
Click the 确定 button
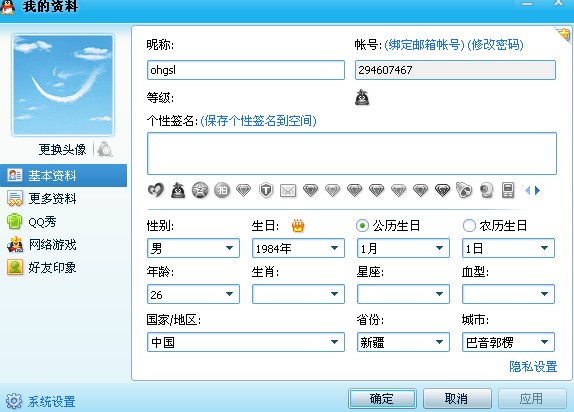coord(382,398)
